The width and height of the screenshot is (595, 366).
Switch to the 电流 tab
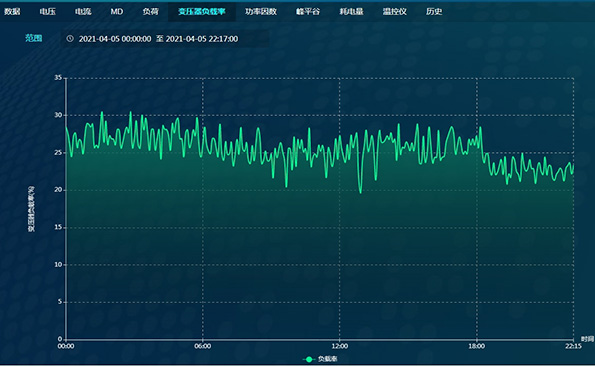click(x=83, y=11)
